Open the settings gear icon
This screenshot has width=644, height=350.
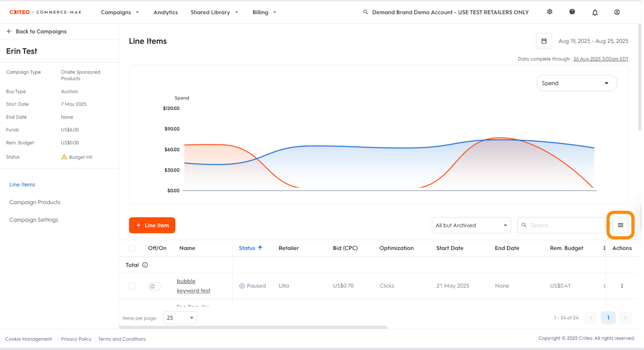click(549, 12)
